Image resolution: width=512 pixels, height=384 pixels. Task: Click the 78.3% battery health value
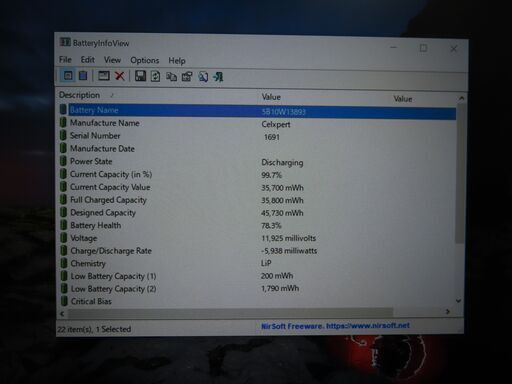[271, 226]
